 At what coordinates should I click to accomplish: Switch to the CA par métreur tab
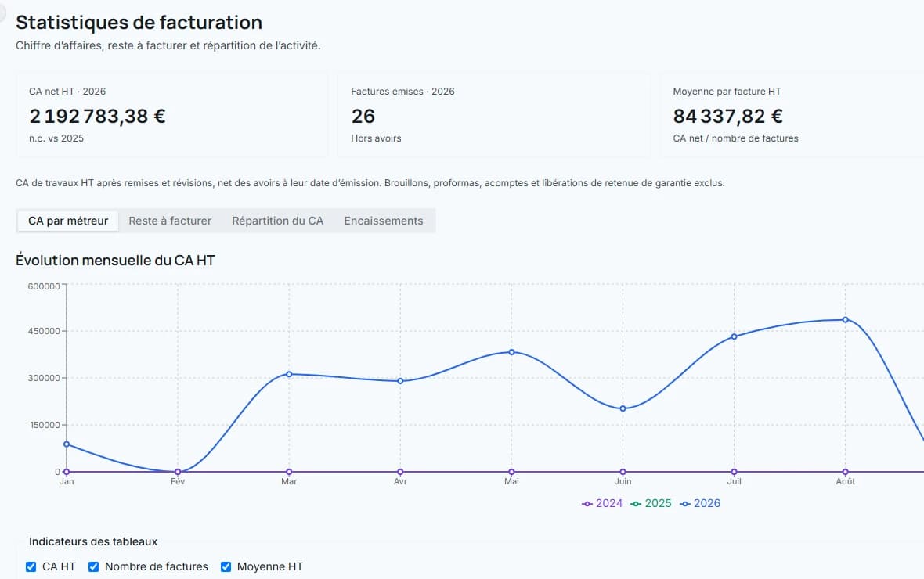tap(68, 221)
